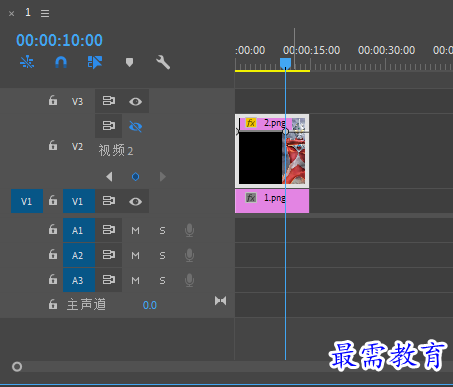Hide track V3 output eye
Image resolution: width=453 pixels, height=387 pixels.
point(135,101)
